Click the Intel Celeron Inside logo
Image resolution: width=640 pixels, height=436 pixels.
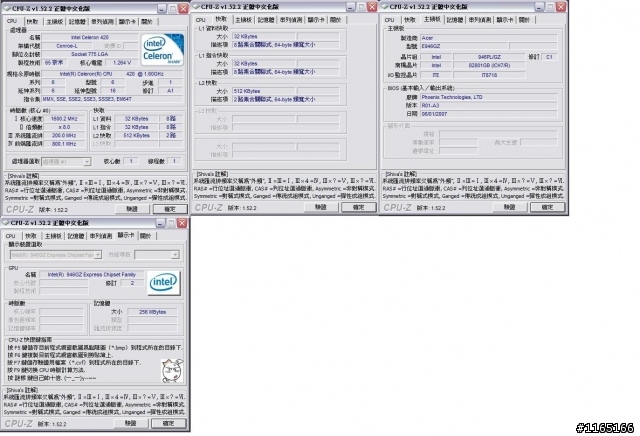[x=162, y=49]
